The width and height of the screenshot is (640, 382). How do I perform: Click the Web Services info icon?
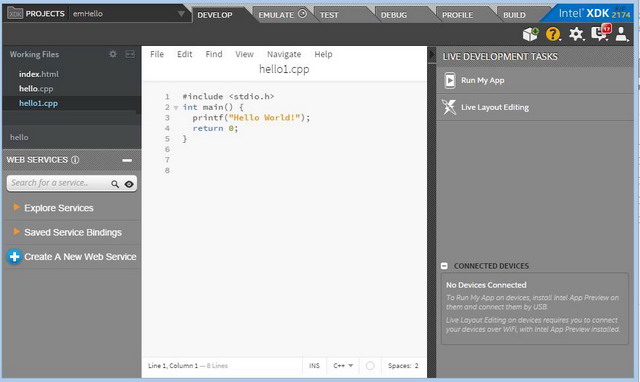75,160
